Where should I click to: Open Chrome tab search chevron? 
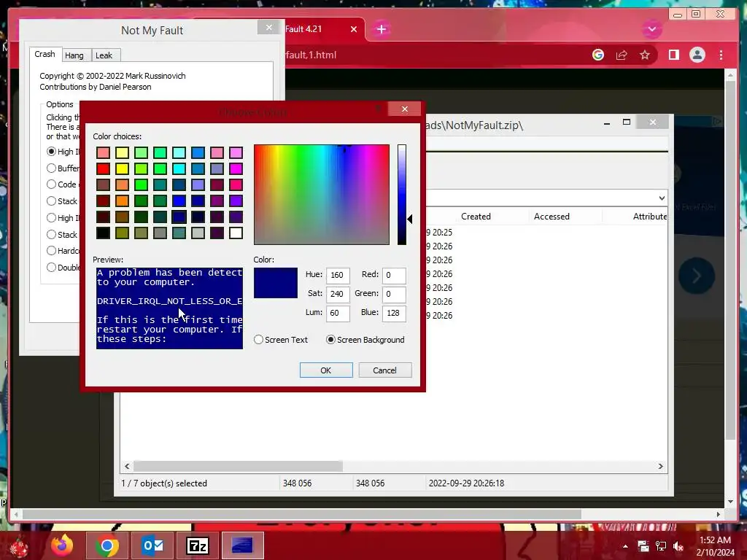coord(651,29)
